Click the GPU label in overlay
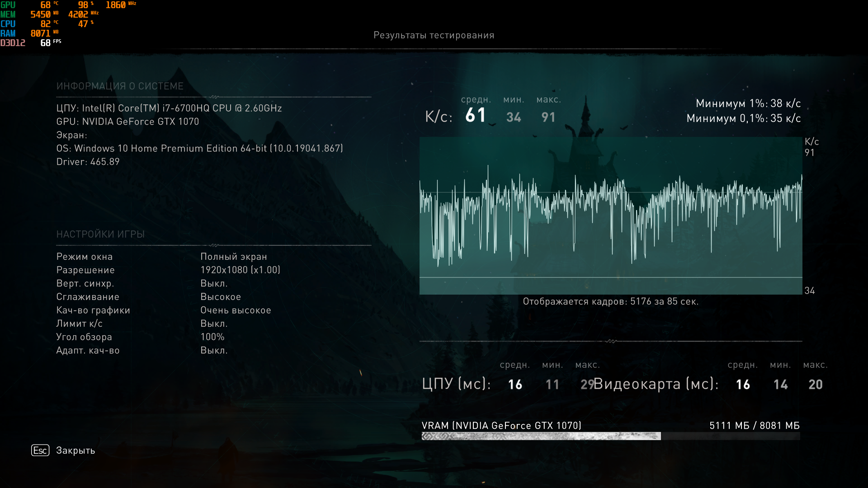 click(x=8, y=5)
